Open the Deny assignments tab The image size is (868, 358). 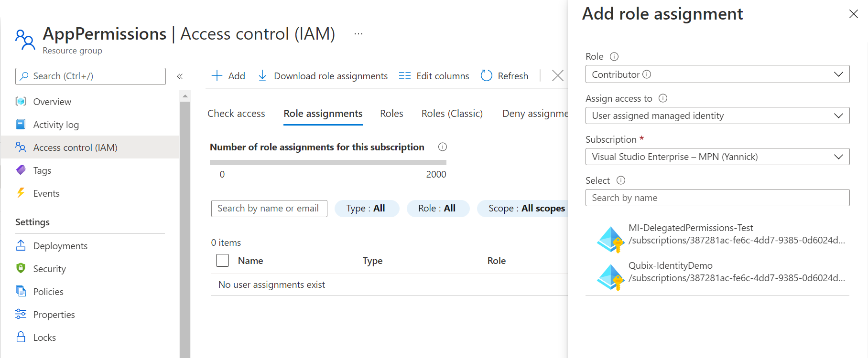(x=535, y=114)
